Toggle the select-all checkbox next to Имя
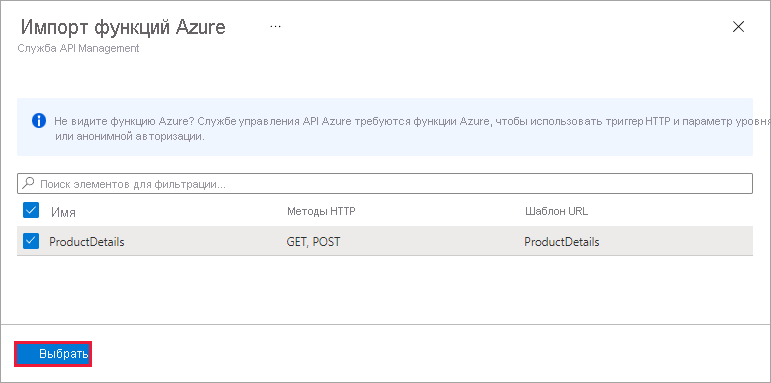 tap(31, 211)
